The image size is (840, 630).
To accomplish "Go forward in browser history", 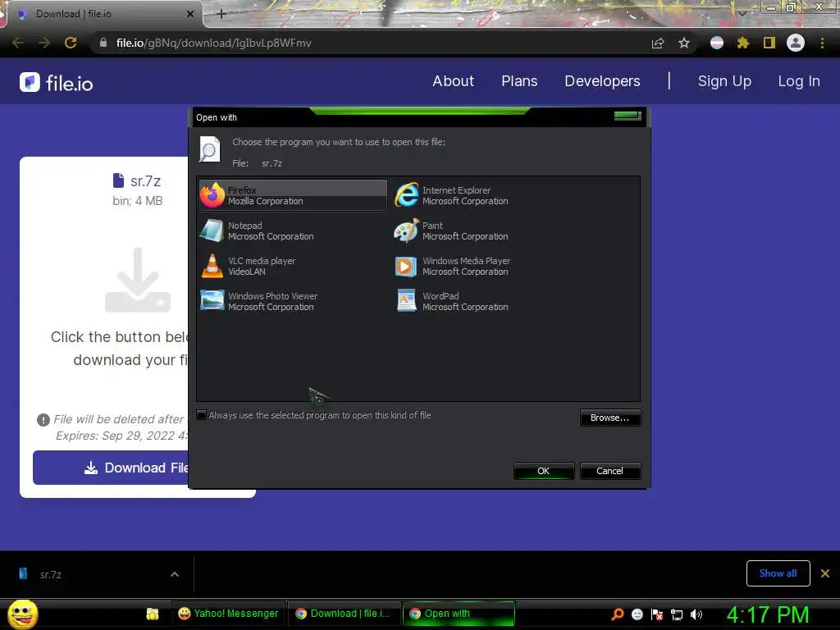I will [44, 43].
